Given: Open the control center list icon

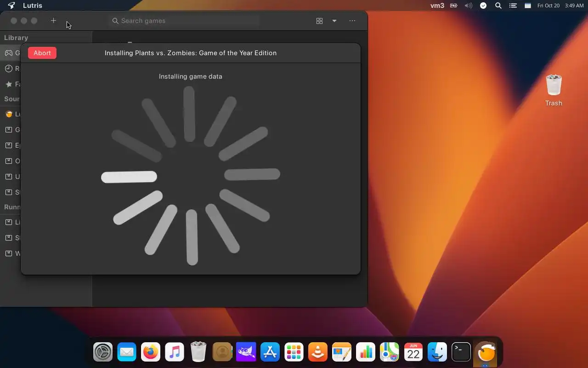Looking at the screenshot, I should pos(513,6).
